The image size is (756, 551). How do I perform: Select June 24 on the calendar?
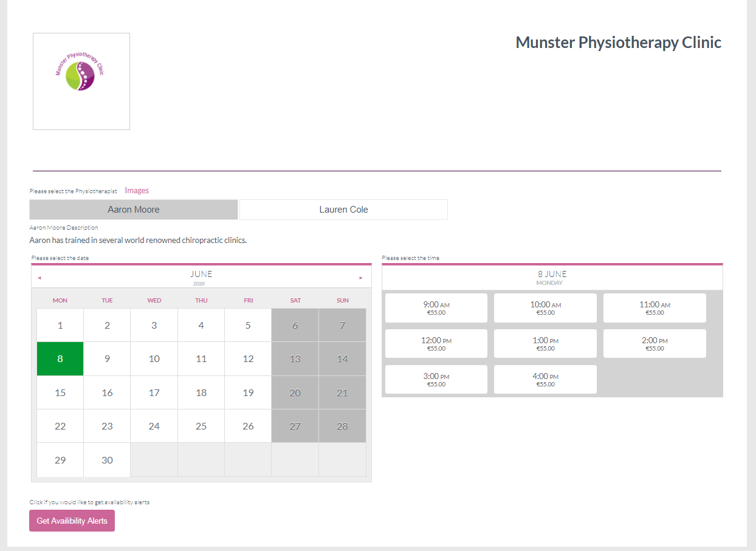point(154,426)
